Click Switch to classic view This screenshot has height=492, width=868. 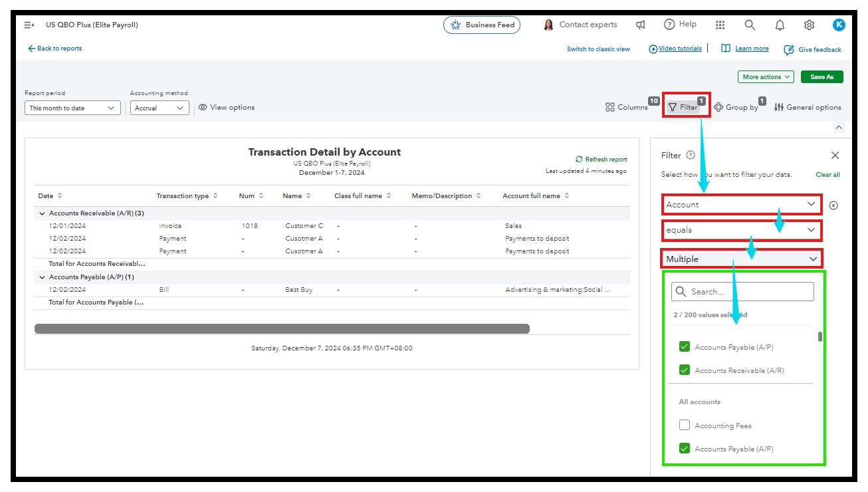pyautogui.click(x=597, y=48)
